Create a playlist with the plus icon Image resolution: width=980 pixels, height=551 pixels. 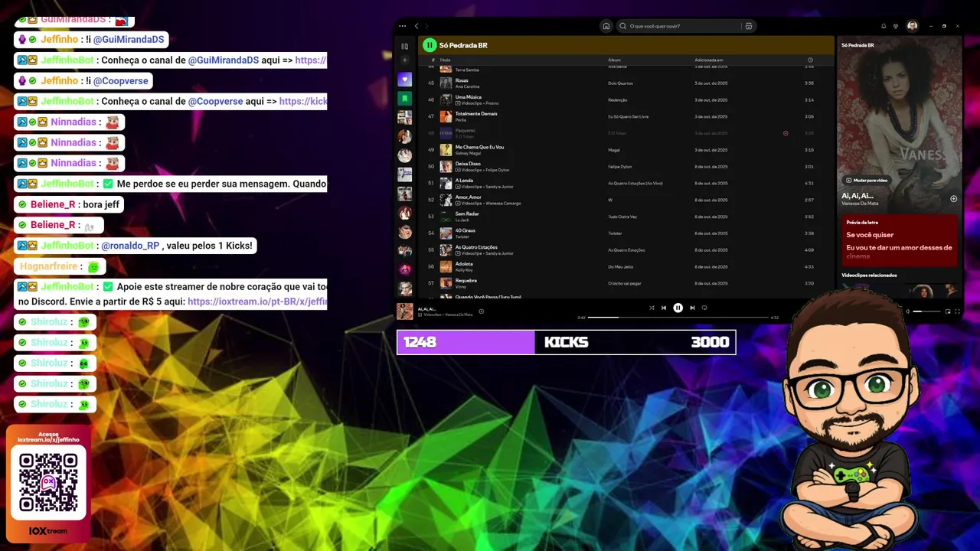[x=405, y=60]
